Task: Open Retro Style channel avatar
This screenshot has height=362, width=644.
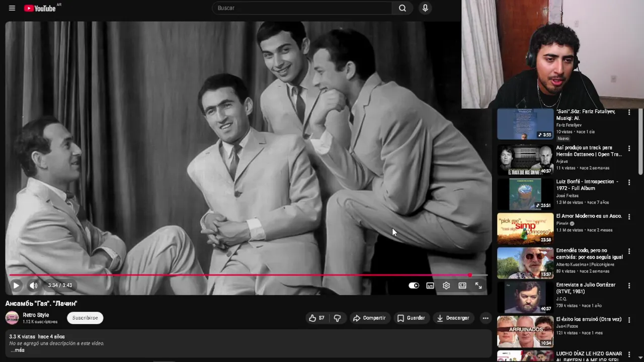Action: coord(12,318)
